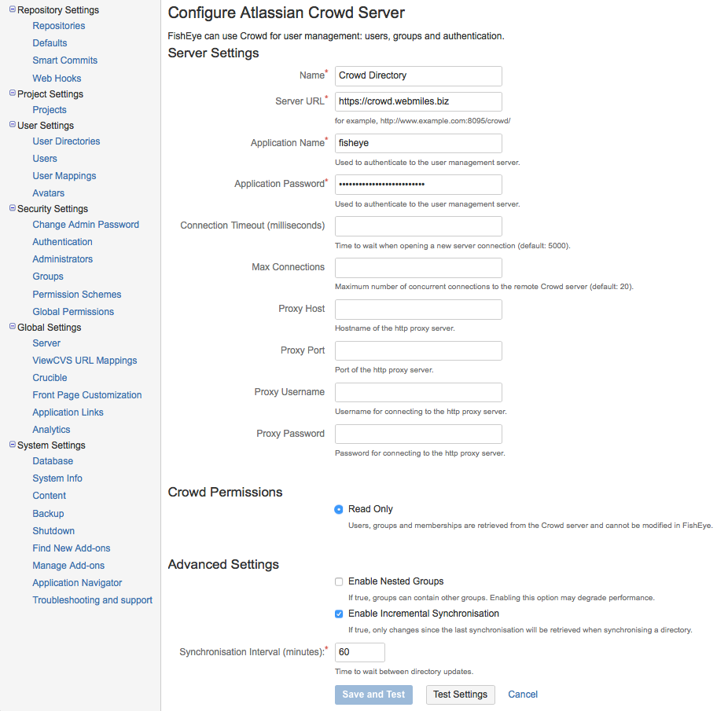
Task: Open ViewCVS URL Mappings
Action: [84, 361]
